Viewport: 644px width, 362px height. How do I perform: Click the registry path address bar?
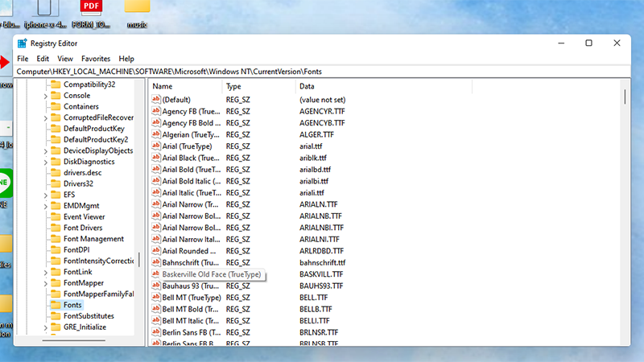click(x=322, y=72)
